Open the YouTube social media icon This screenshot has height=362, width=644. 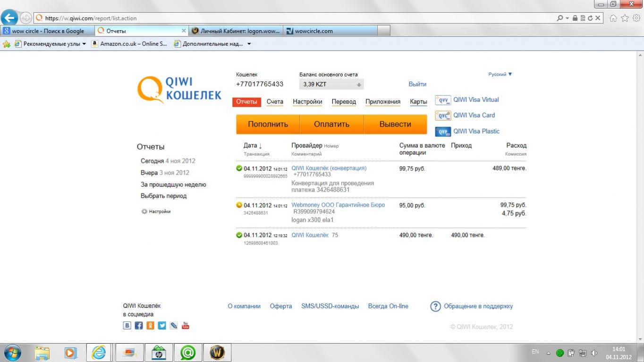tap(186, 326)
